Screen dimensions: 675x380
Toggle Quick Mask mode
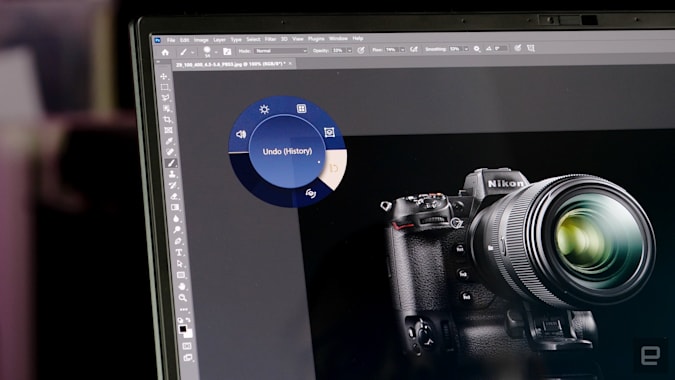(x=186, y=346)
